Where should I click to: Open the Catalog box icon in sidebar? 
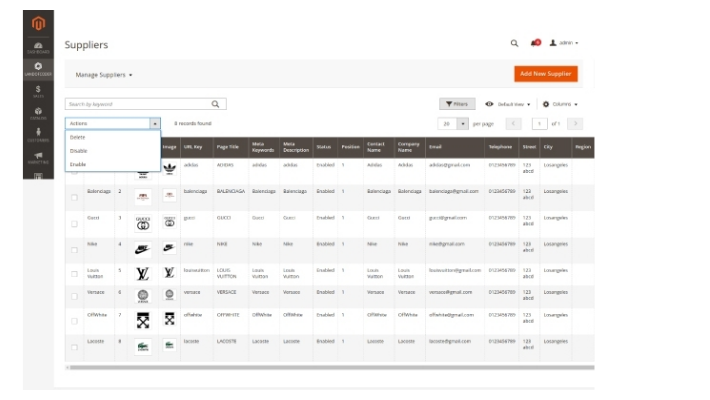[x=38, y=112]
